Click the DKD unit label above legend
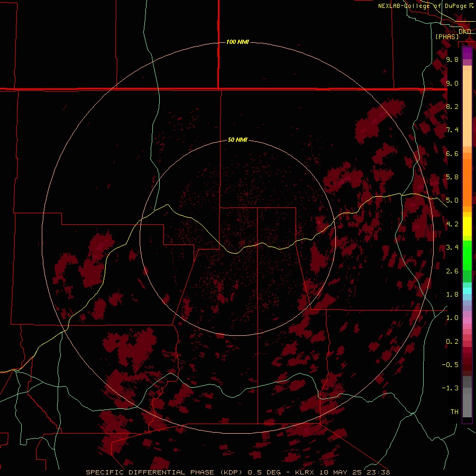Viewport: 476px width, 476px height. pyautogui.click(x=465, y=32)
